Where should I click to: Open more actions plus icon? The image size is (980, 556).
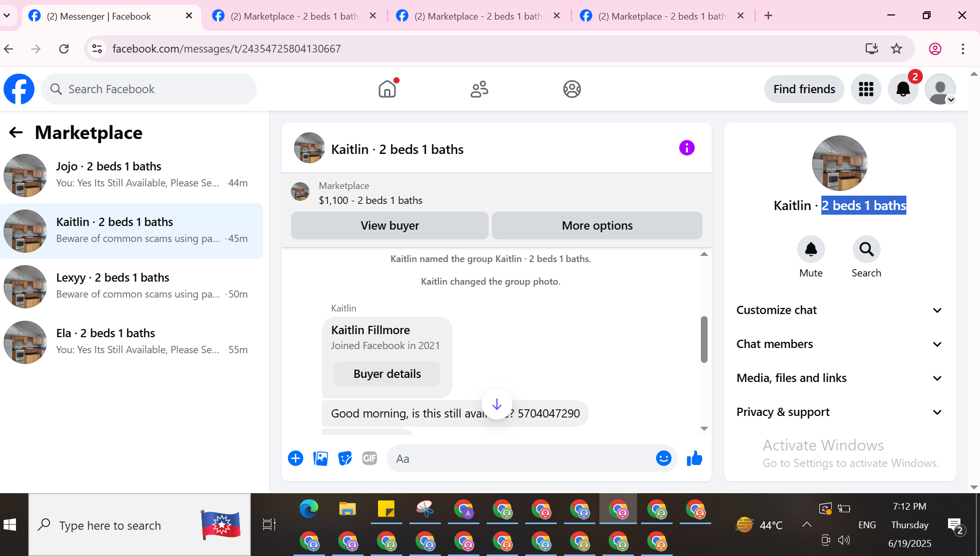[296, 458]
